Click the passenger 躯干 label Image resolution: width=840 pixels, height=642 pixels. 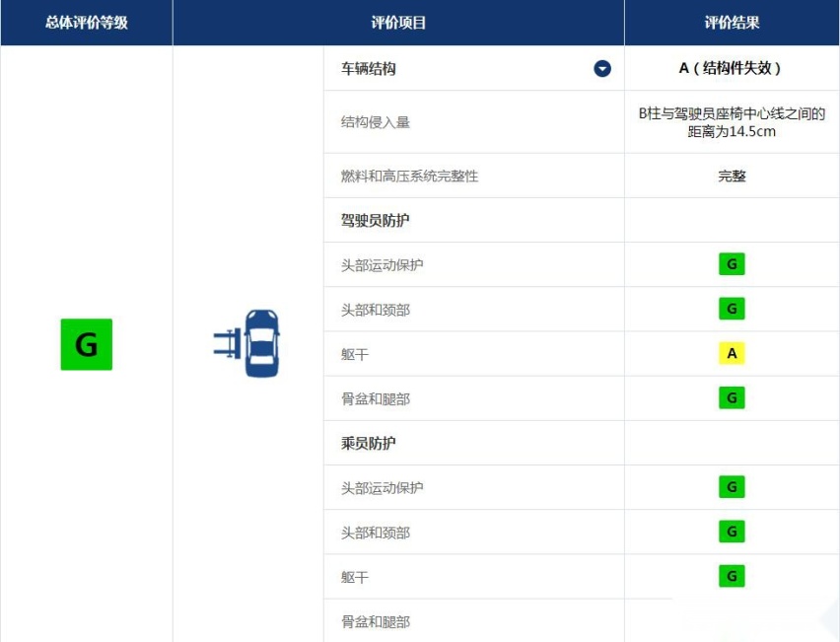click(x=355, y=577)
